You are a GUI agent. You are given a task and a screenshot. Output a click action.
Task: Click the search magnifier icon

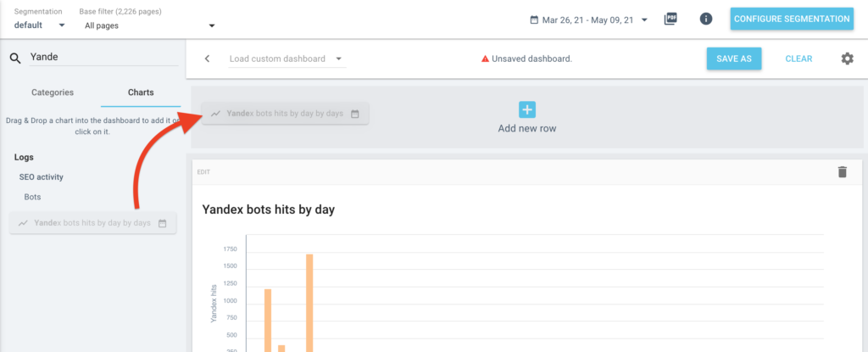[15, 59]
